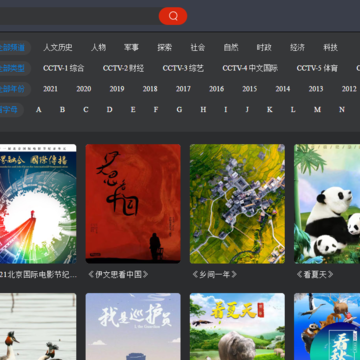
Task: Filter by 人物 category
Action: coord(99,48)
